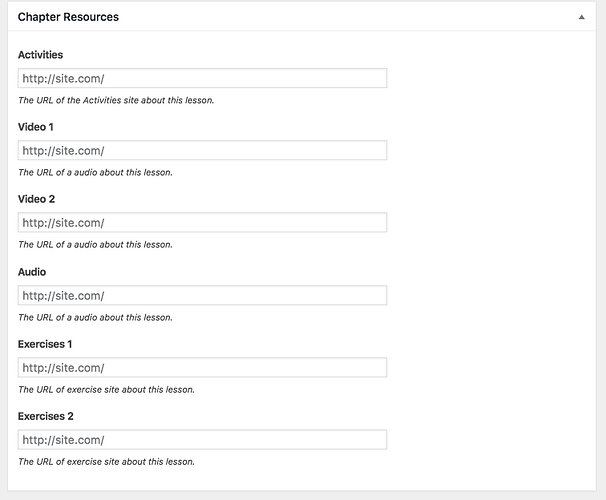Focus the Activities URL input field
Screen dimensions: 606x500
tap(202, 78)
